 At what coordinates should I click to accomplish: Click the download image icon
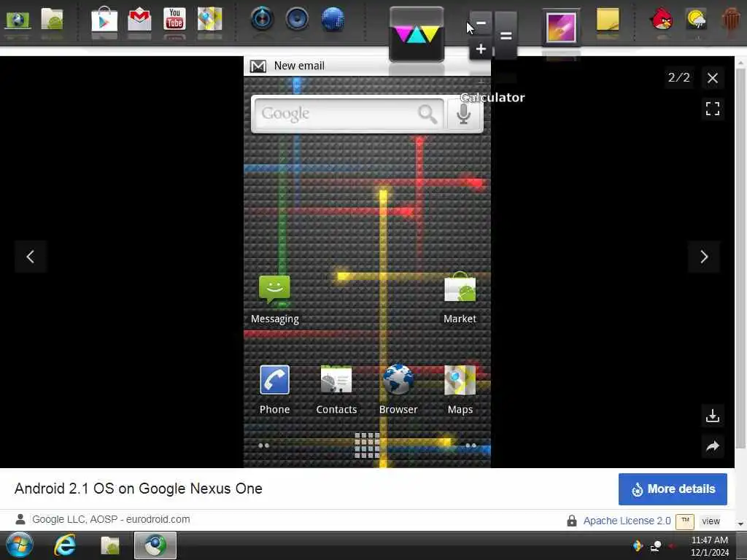click(x=713, y=416)
